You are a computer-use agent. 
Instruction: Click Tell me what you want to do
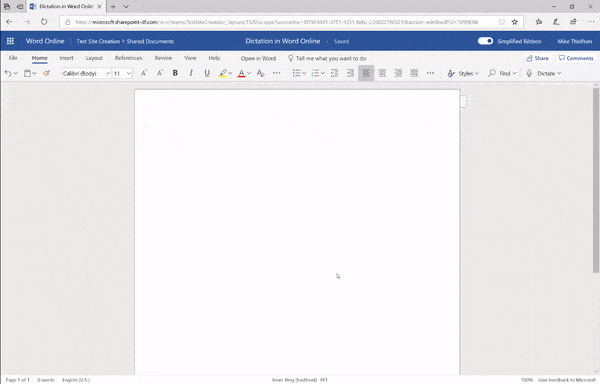click(327, 59)
